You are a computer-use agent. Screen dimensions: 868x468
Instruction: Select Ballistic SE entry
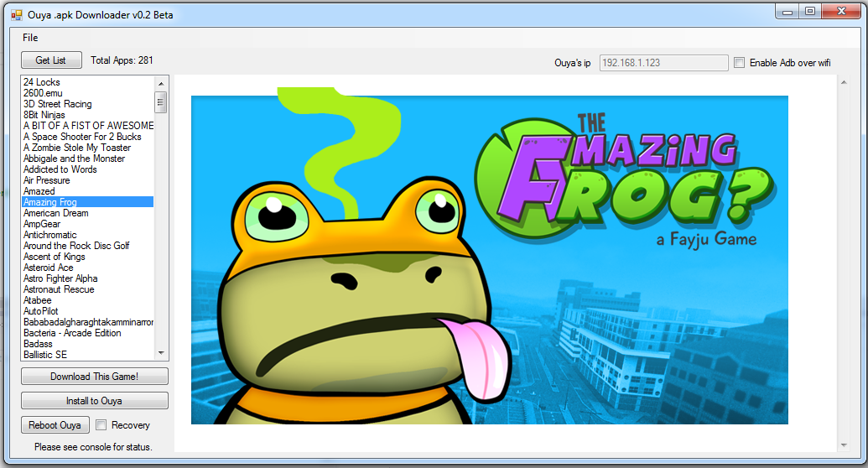pyautogui.click(x=87, y=355)
